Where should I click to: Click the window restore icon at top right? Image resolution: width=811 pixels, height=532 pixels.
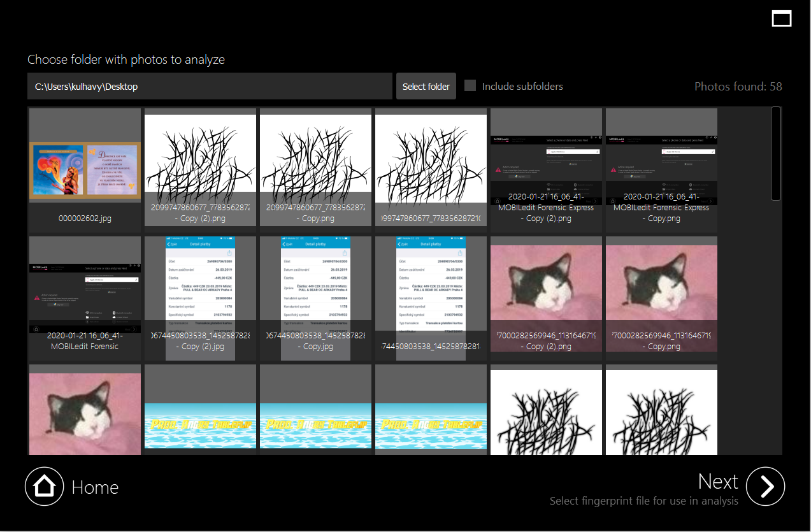[x=781, y=18]
